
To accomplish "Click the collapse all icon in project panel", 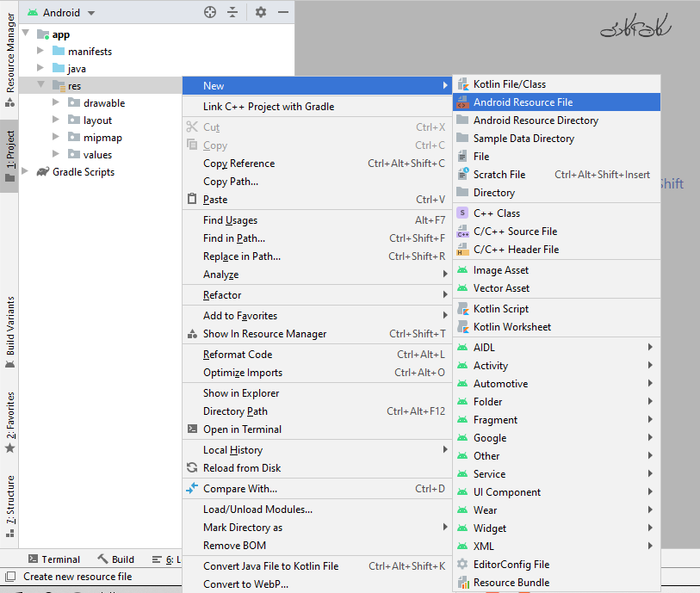I will (x=232, y=13).
